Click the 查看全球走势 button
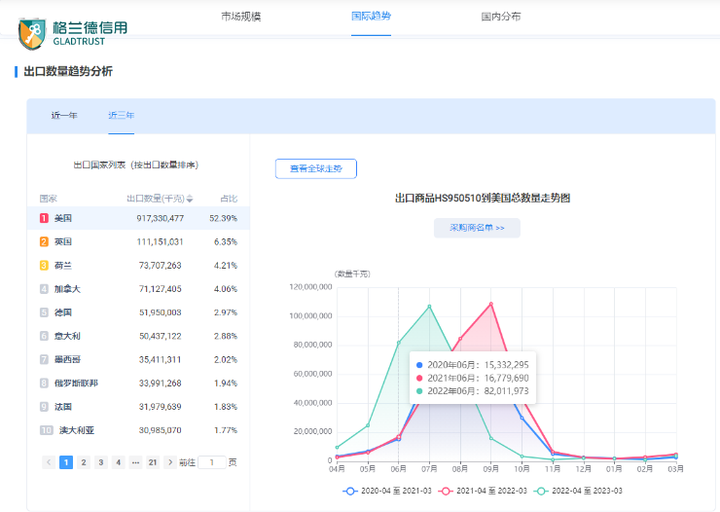Screen dimensions: 720x512 tap(316, 169)
